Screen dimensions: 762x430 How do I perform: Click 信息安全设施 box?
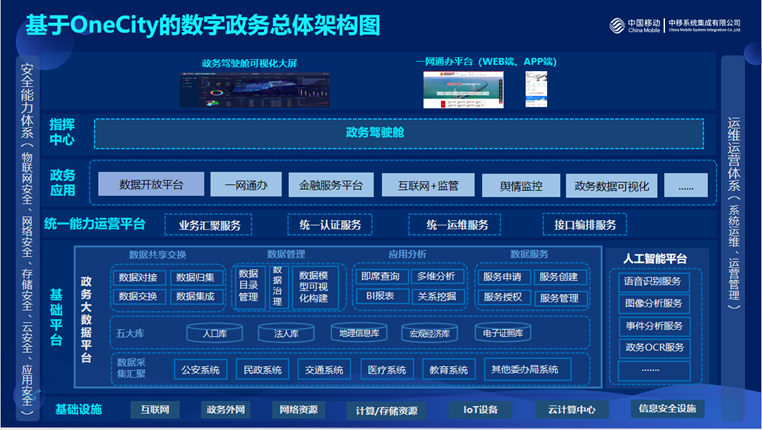(x=668, y=409)
